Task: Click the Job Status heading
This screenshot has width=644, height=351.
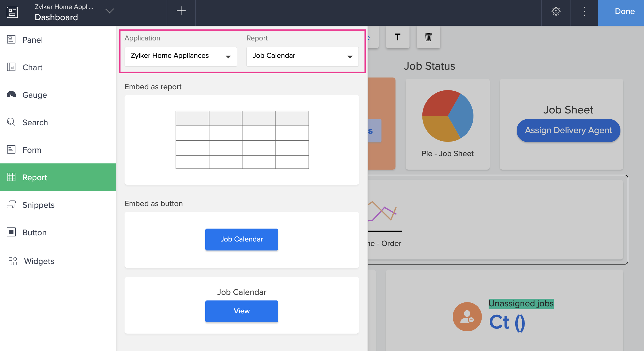Action: [429, 66]
